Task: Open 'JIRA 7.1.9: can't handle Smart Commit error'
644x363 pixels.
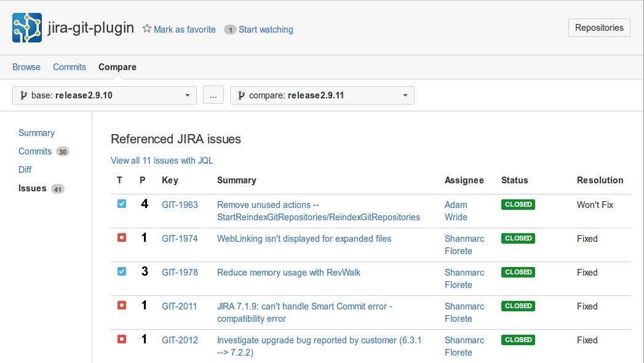Action: coord(304,313)
